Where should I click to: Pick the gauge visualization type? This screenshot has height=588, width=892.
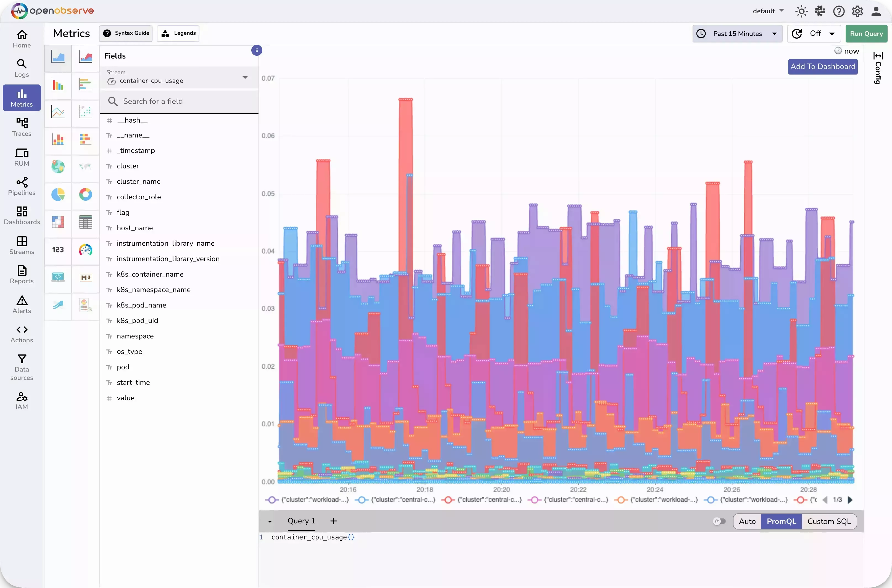pos(86,249)
